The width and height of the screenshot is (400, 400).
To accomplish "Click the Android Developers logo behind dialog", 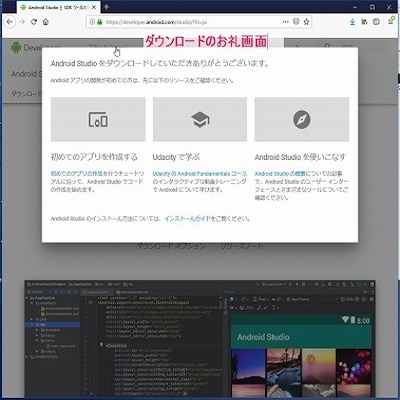I will [27, 48].
